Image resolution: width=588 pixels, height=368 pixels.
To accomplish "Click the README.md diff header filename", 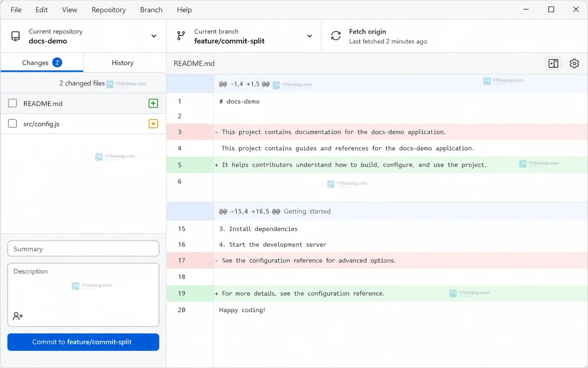I will [x=194, y=63].
